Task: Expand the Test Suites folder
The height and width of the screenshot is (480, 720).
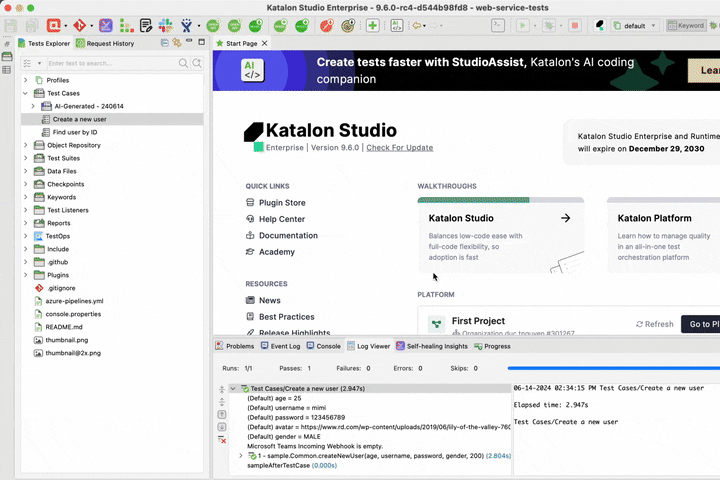Action: (x=26, y=158)
